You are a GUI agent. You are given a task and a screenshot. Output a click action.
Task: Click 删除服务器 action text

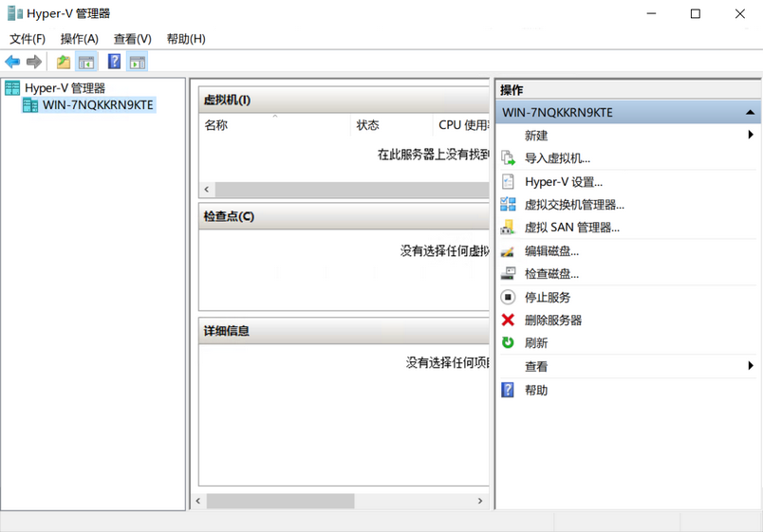553,320
